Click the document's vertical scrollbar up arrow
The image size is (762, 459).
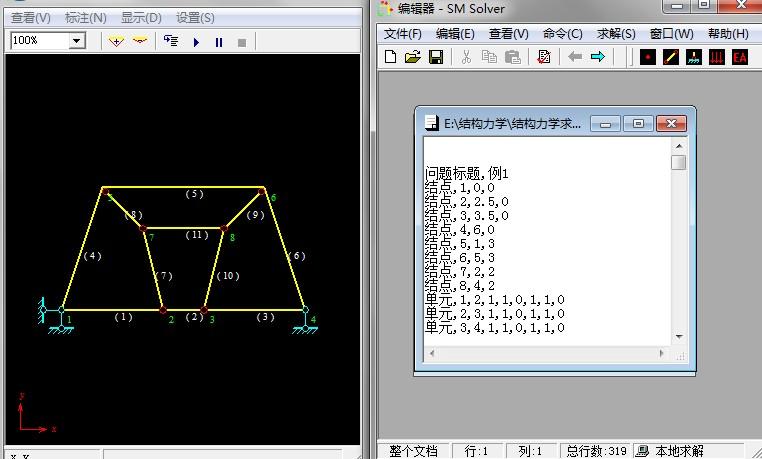[679, 146]
